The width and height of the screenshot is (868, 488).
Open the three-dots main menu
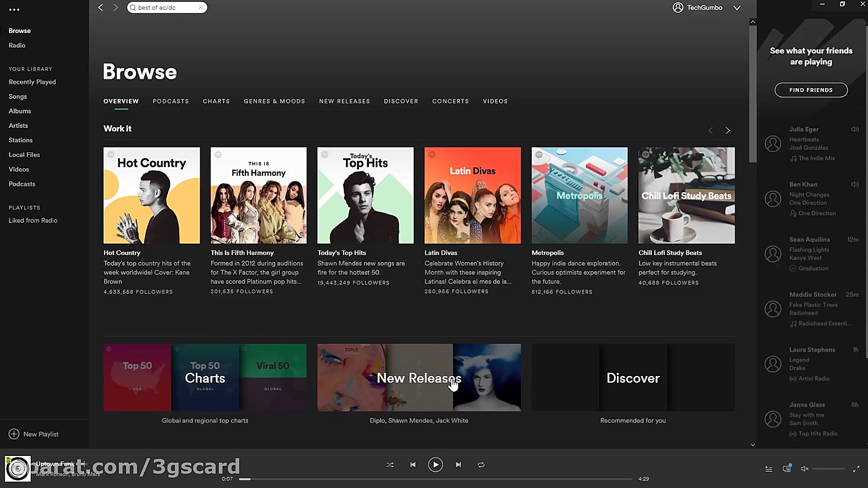click(x=14, y=9)
